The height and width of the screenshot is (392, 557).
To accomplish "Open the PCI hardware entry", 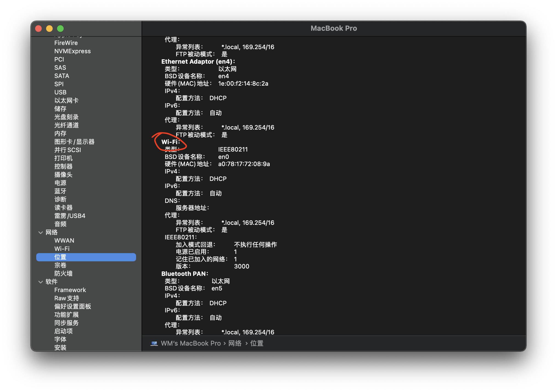I will [x=59, y=59].
